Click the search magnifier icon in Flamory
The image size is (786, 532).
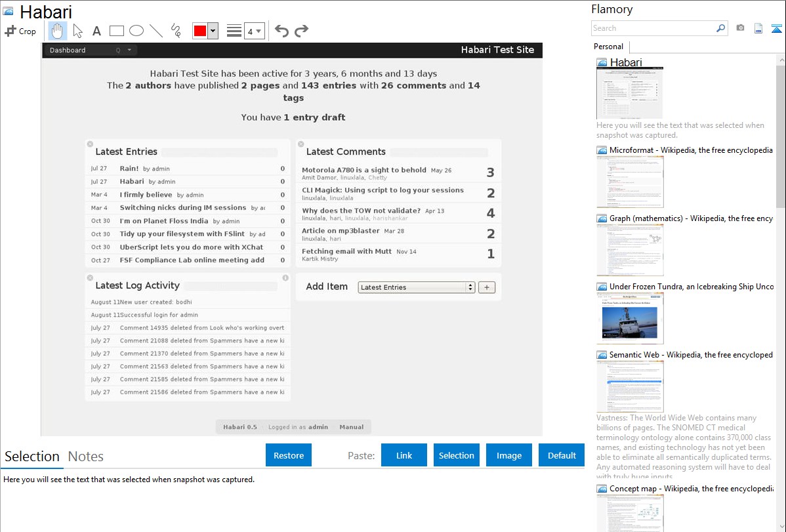720,28
